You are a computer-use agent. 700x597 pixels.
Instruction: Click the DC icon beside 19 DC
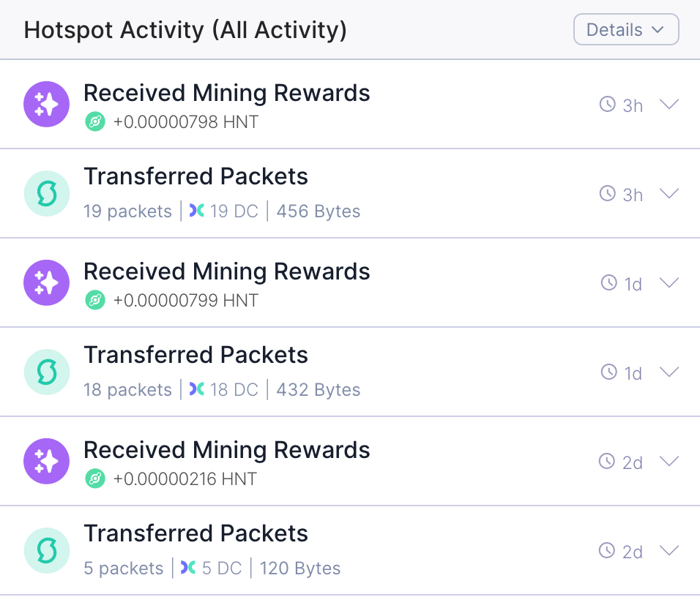click(x=196, y=211)
